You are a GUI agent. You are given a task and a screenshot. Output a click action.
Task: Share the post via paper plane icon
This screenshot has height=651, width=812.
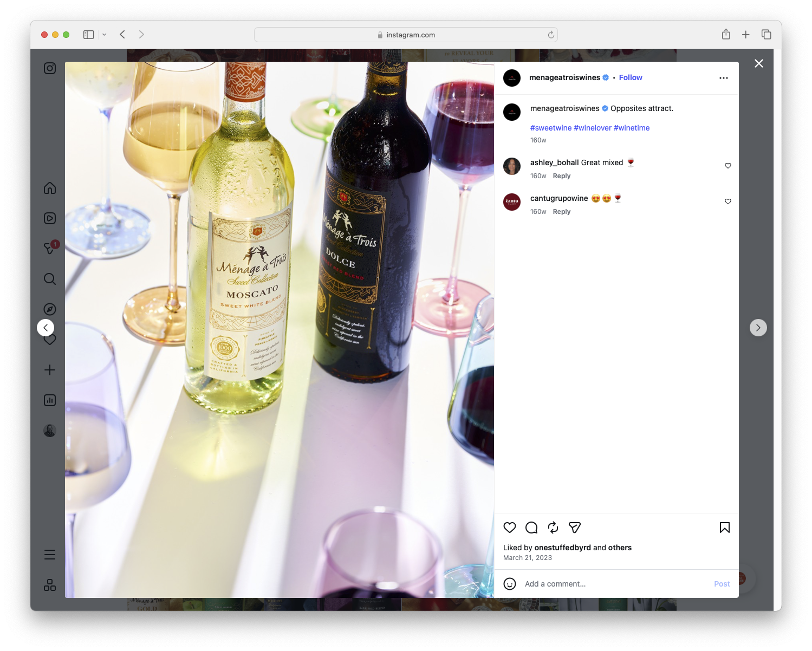(x=575, y=528)
